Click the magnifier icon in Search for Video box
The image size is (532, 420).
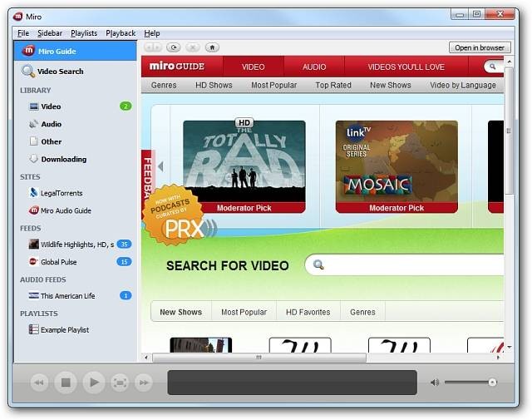318,264
